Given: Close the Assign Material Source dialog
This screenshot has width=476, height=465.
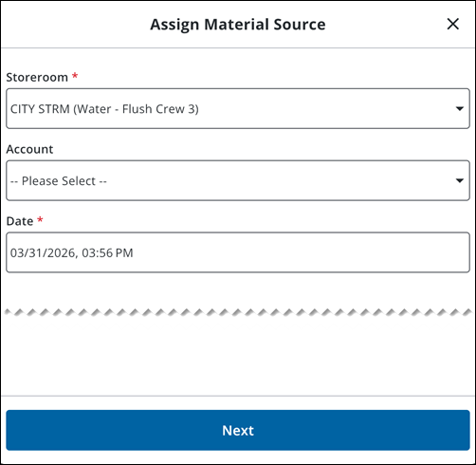Looking at the screenshot, I should coord(452,24).
